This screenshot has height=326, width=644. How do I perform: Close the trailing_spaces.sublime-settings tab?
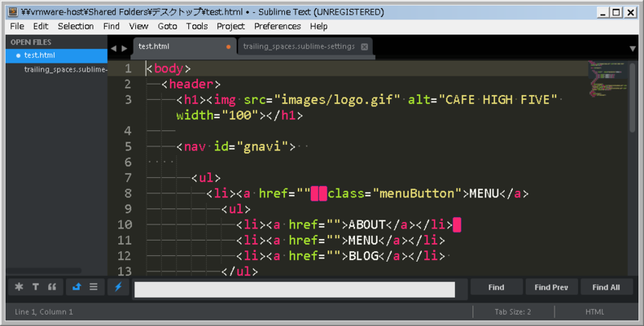pos(365,47)
